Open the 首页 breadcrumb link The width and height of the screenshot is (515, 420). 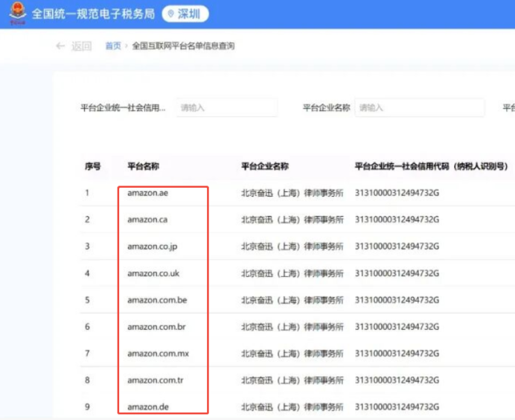click(113, 45)
